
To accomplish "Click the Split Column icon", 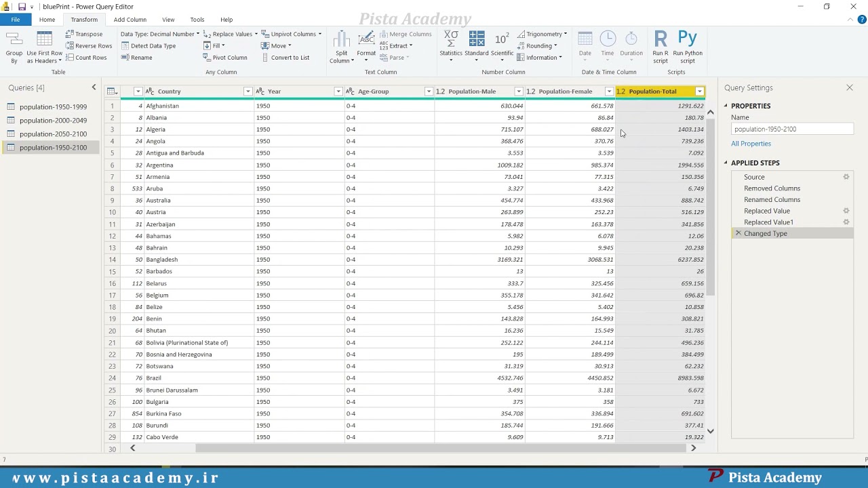I will 341,39.
